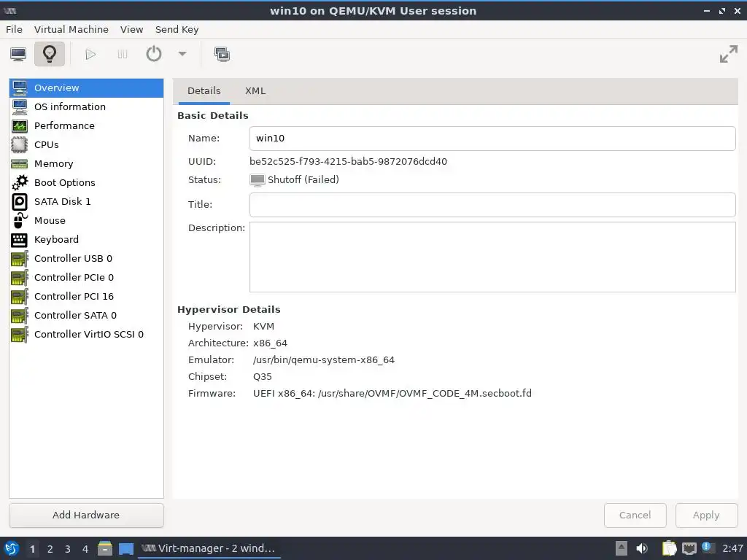Image resolution: width=747 pixels, height=560 pixels.
Task: Click the emulator path /usr/bin/qemu-system-x86_64
Action: [324, 360]
